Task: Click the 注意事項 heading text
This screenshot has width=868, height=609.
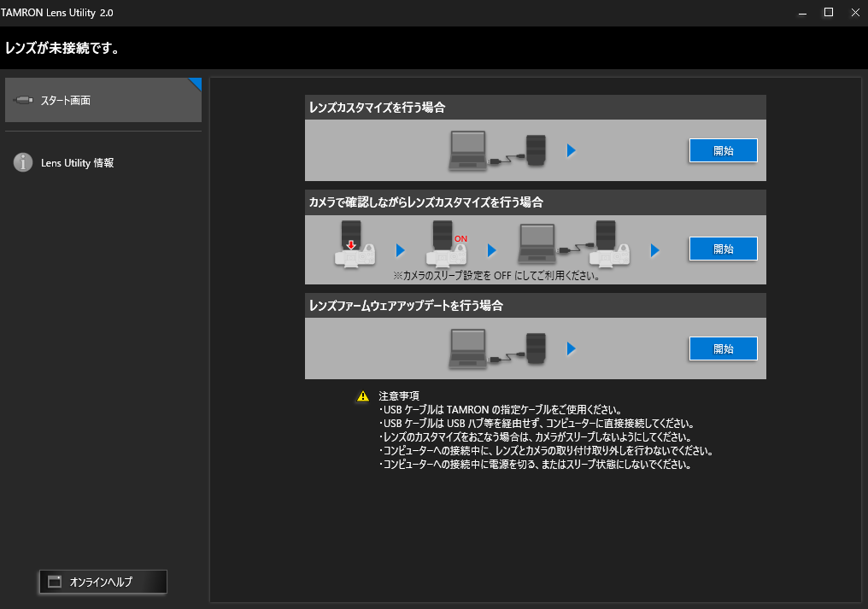Action: point(399,395)
